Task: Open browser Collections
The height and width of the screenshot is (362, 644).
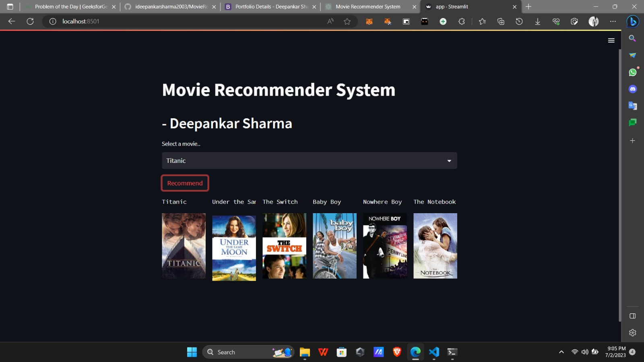Action: point(501,21)
